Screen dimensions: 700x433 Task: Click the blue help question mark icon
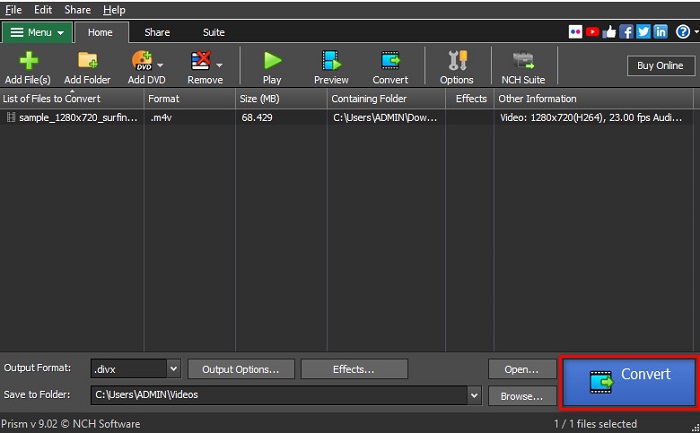[683, 32]
